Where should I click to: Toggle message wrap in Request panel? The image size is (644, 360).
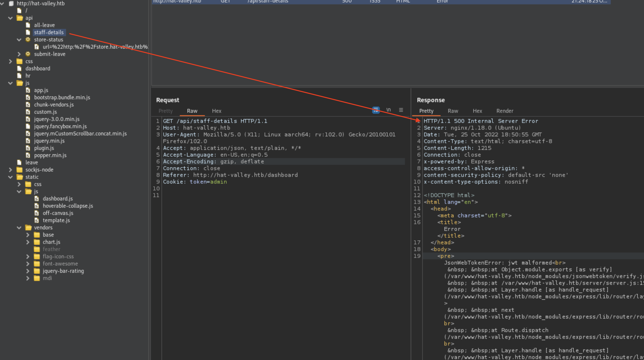[x=376, y=110]
